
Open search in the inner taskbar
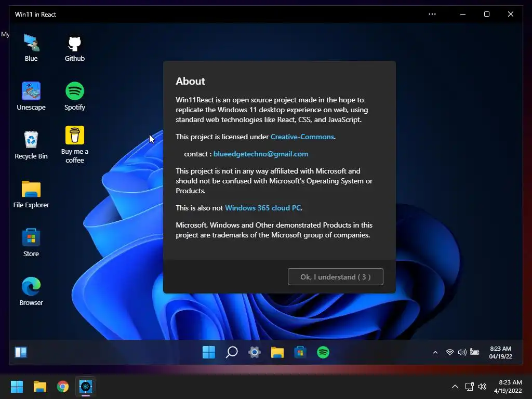(232, 352)
